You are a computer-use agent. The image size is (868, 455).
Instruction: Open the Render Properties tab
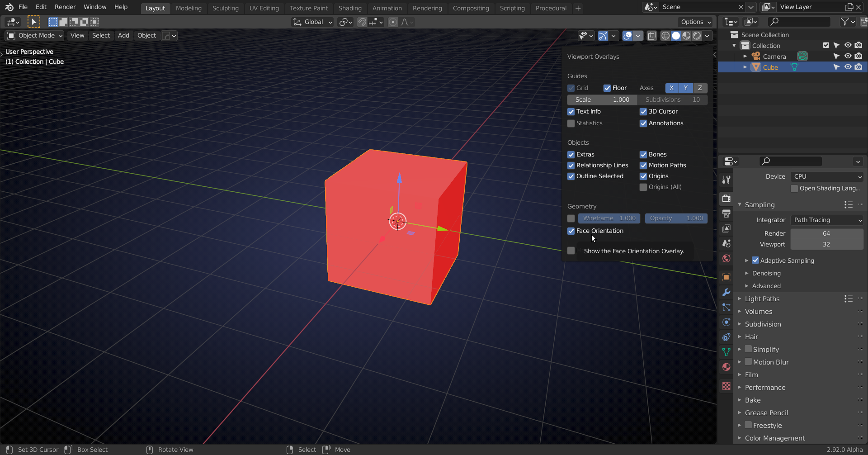[x=726, y=199]
